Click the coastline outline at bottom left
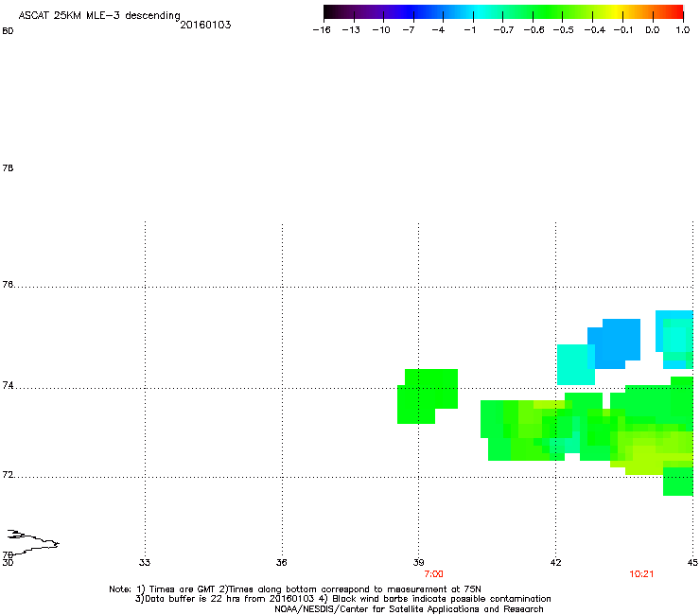The image size is (700, 615). pyautogui.click(x=33, y=542)
